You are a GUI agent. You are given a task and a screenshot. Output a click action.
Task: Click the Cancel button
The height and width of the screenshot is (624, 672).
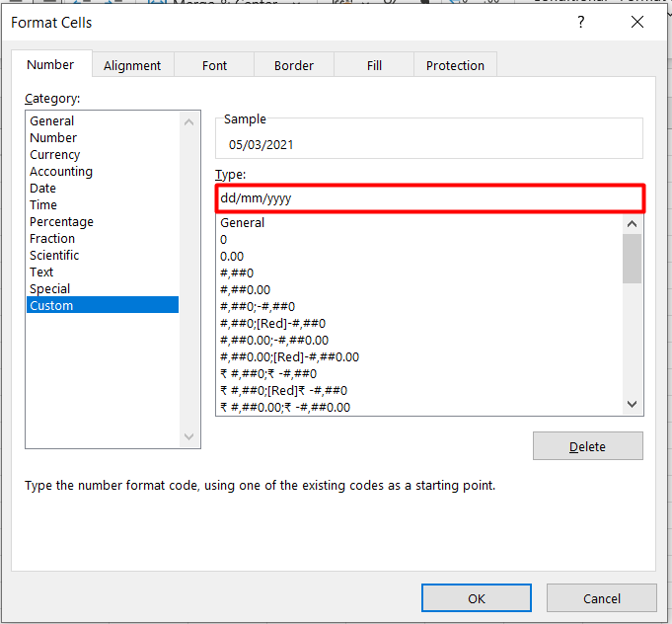pos(601,598)
